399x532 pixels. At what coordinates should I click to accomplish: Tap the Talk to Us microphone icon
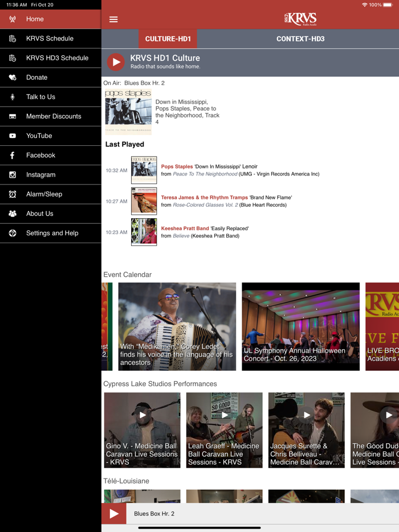pos(13,97)
